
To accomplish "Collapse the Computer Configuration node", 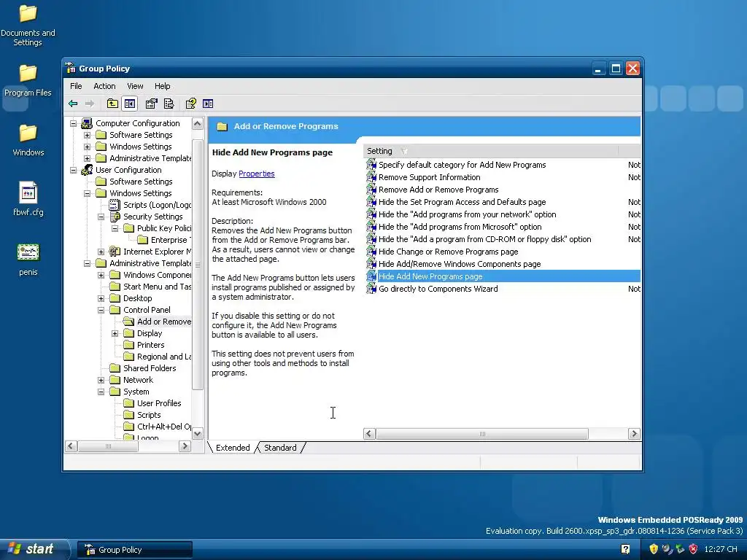I will tap(74, 123).
